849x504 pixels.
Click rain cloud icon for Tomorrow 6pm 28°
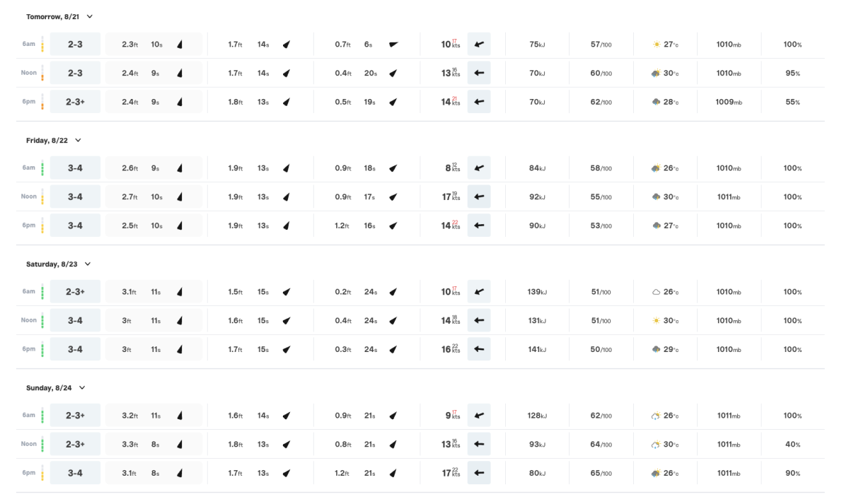point(657,102)
